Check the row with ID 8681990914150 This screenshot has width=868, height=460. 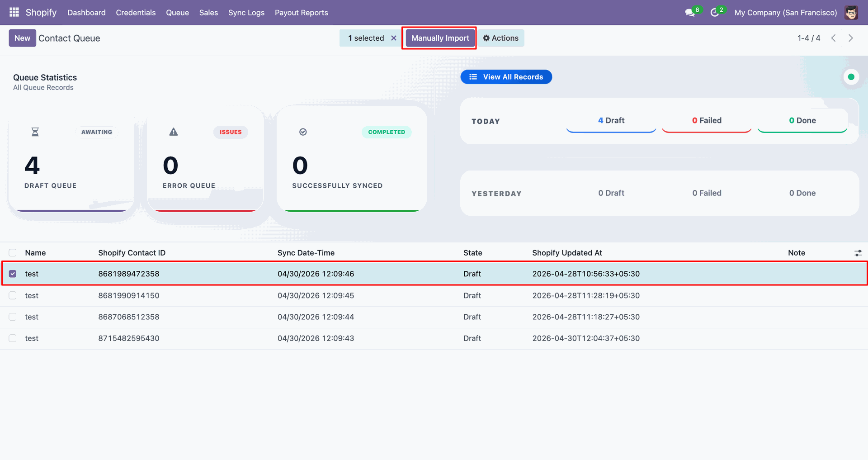pos(13,295)
